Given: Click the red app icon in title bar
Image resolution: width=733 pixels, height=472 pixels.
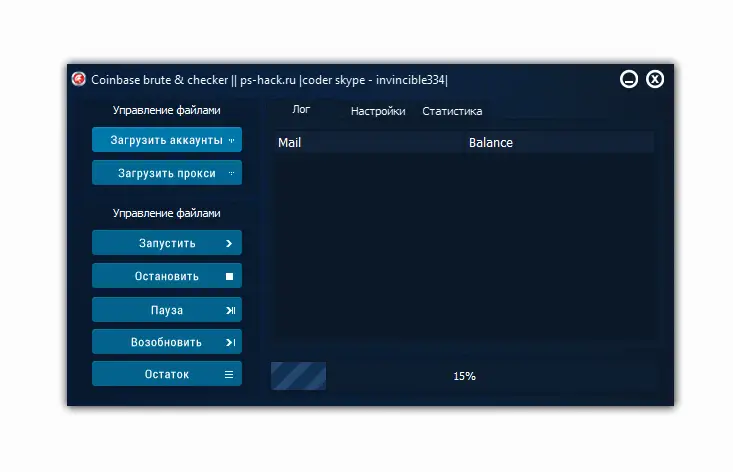Looking at the screenshot, I should [79, 80].
